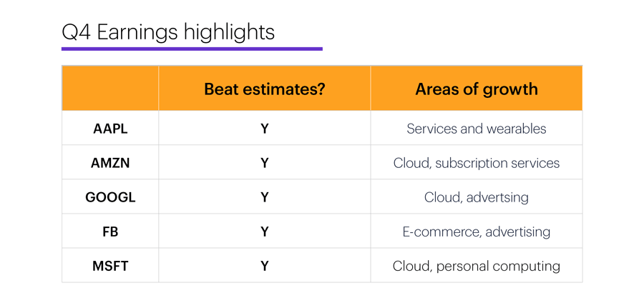
Task: Select the Q4 Earnings highlights title
Action: (x=168, y=33)
